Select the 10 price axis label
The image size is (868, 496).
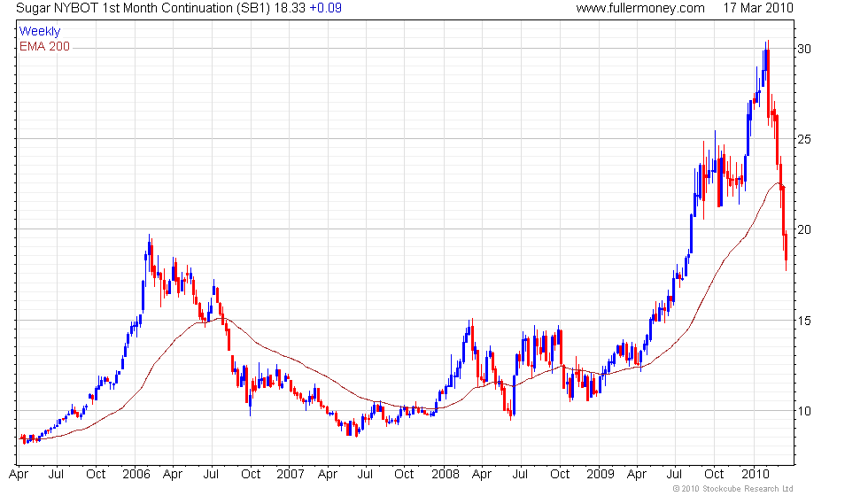pyautogui.click(x=804, y=411)
